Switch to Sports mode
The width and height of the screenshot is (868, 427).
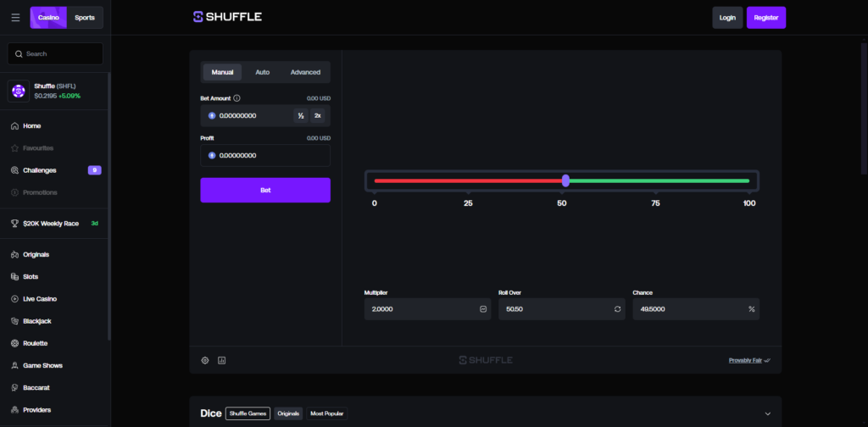(x=85, y=18)
